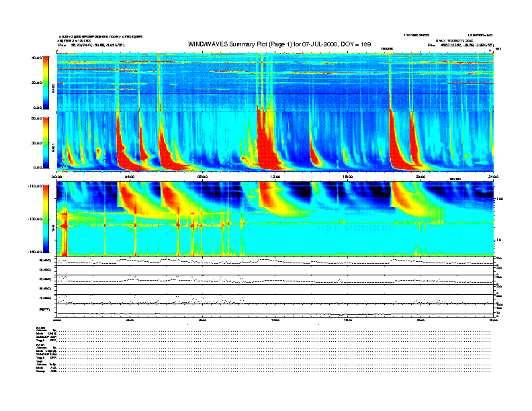Click the 00:00 tick label under RAD1 spectrogram
The height and width of the screenshot is (411, 532).
point(56,177)
